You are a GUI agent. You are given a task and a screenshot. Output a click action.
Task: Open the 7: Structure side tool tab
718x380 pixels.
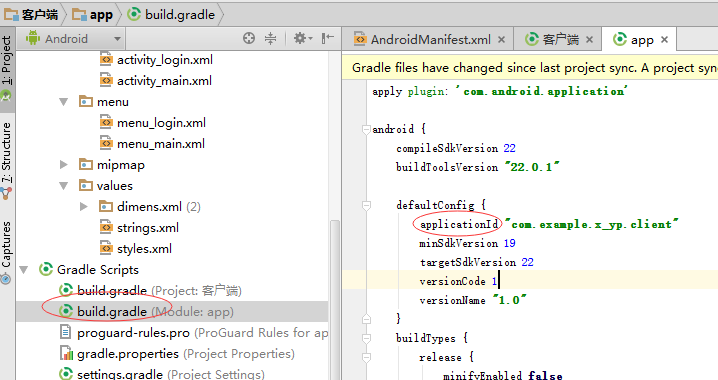[6, 160]
